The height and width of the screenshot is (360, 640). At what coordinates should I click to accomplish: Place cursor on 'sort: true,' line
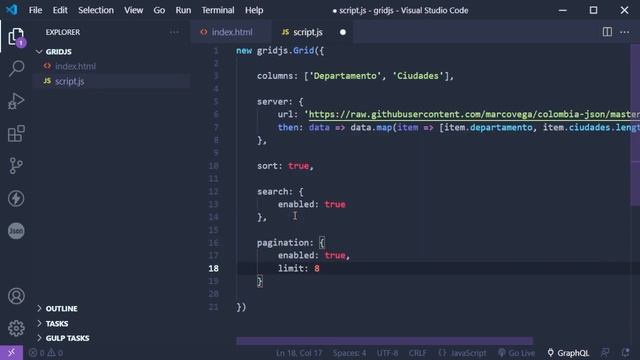285,166
